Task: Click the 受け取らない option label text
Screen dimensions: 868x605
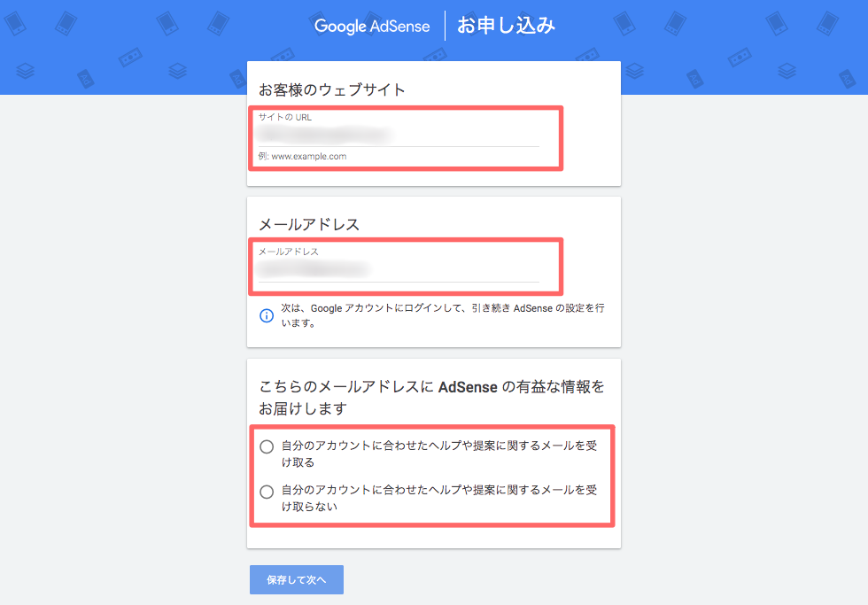Action: tap(439, 498)
